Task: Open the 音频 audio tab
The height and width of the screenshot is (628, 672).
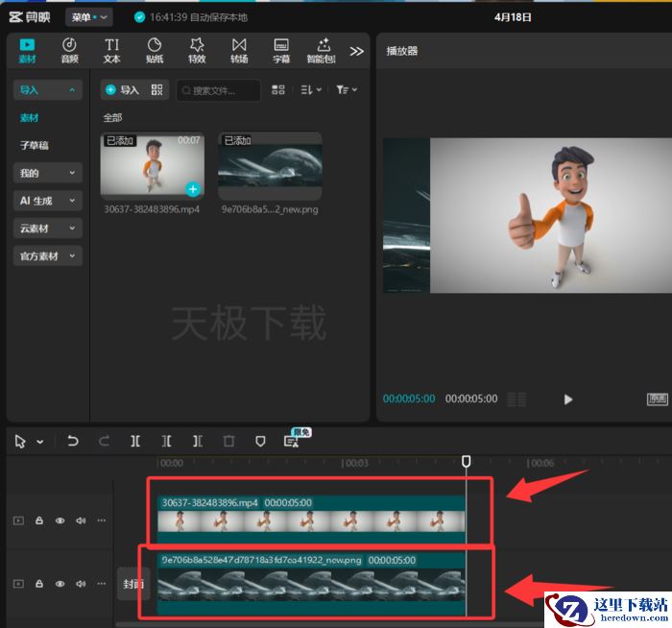Action: [x=69, y=51]
